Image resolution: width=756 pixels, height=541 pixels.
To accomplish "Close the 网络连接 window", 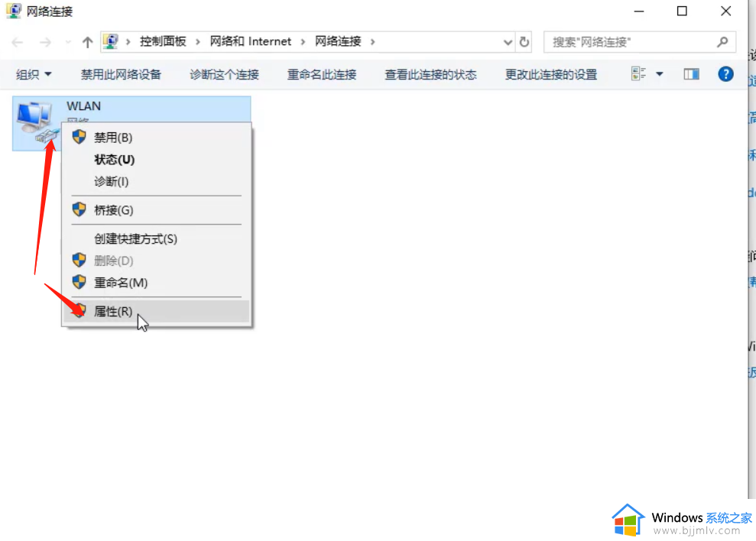I will (x=725, y=11).
